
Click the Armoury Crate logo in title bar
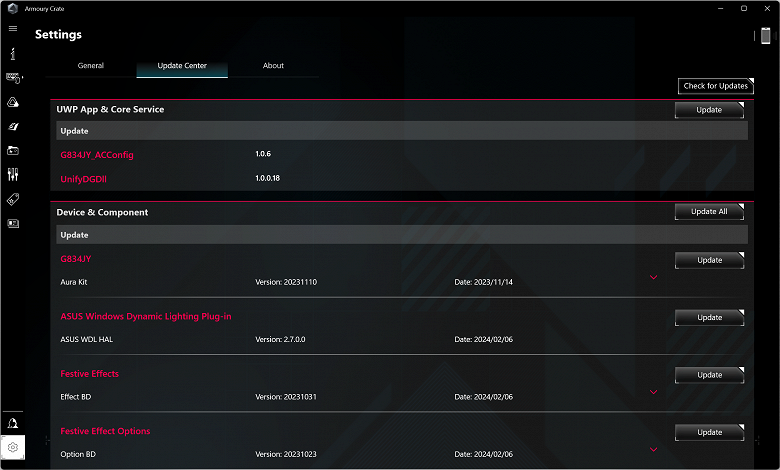click(13, 8)
